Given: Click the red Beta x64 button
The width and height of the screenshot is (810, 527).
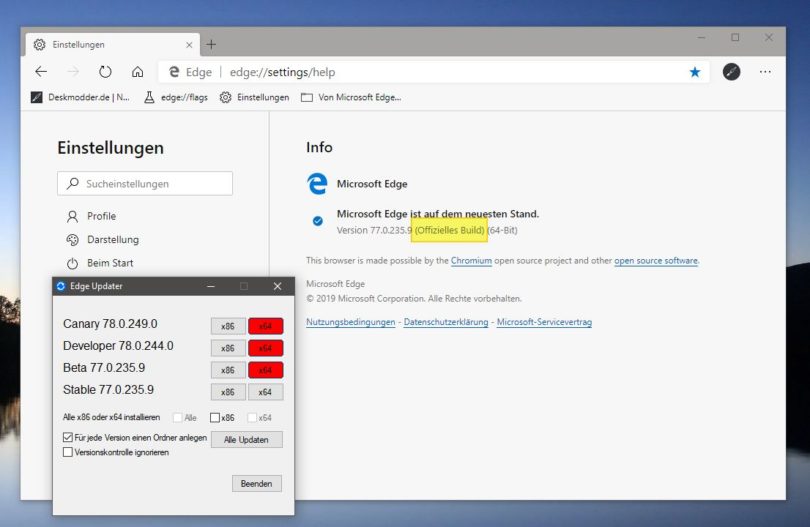Looking at the screenshot, I should (x=266, y=370).
